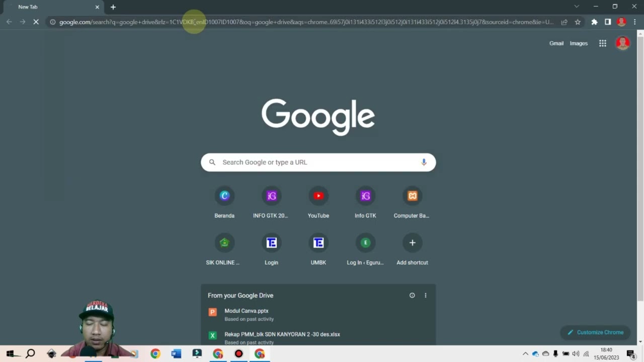The width and height of the screenshot is (644, 362).
Task: Open Word from the taskbar
Action: [x=176, y=354]
